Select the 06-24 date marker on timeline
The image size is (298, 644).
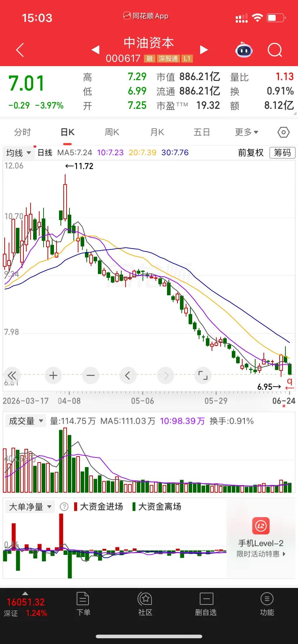[284, 401]
